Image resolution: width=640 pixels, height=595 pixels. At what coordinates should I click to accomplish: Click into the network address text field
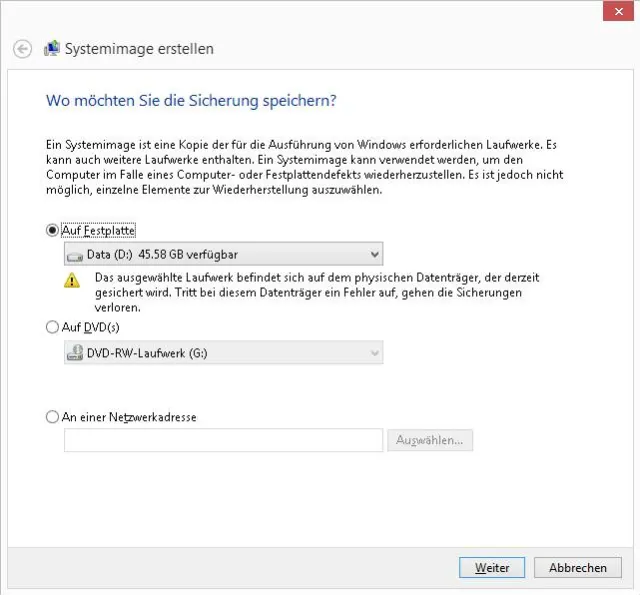pyautogui.click(x=223, y=440)
